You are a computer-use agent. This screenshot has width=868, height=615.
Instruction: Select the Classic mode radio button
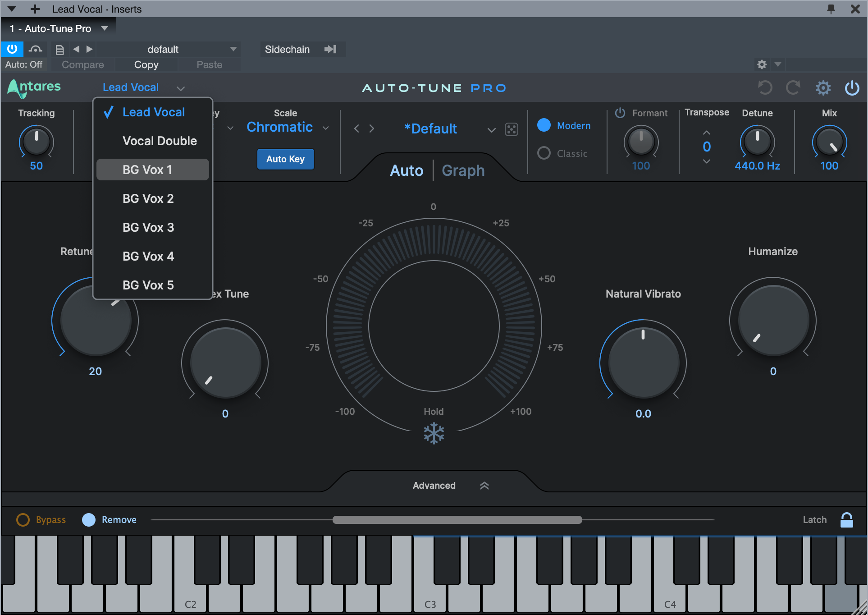click(544, 153)
